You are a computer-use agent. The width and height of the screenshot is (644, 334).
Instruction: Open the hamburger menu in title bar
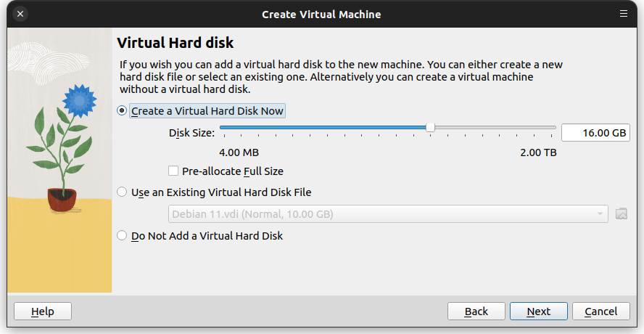(624, 14)
